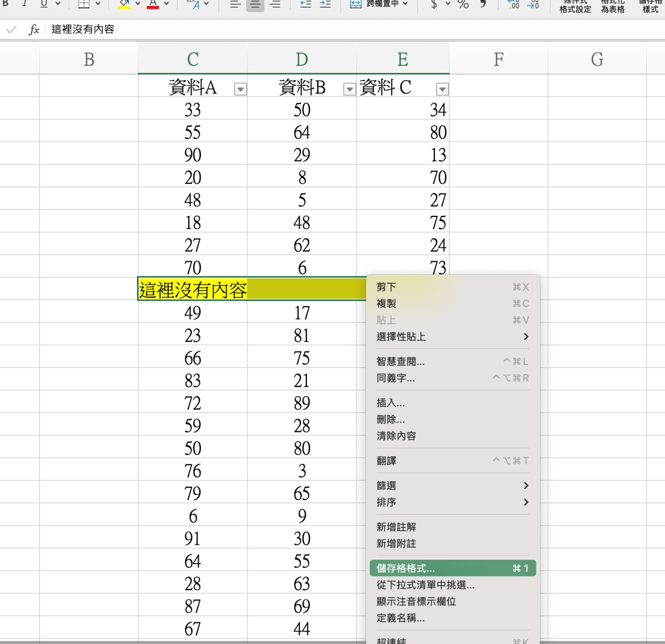This screenshot has height=644, width=665.
Task: Open the 資料B column filter dropdown
Action: tap(349, 89)
